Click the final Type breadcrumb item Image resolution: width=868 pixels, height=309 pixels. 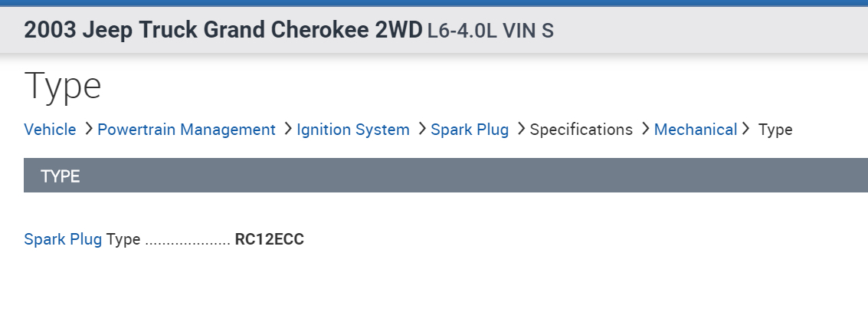click(x=775, y=130)
